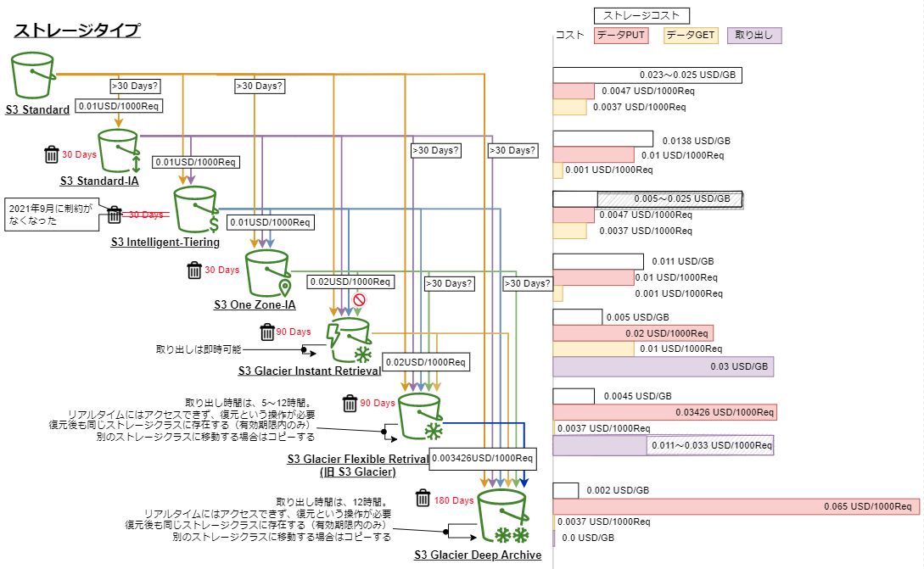The height and width of the screenshot is (569, 924).
Task: Select the S3 Standard label
Action: (x=37, y=109)
